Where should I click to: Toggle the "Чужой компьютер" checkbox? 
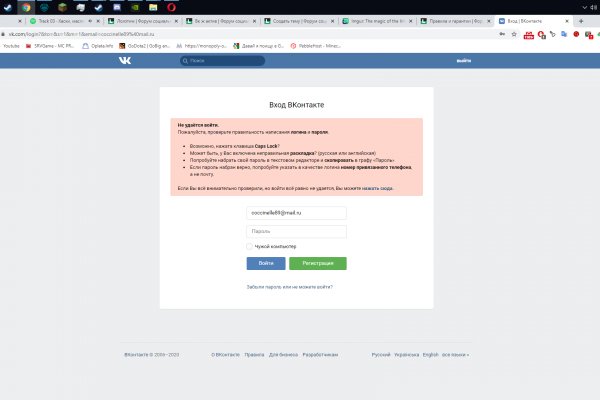tap(249, 246)
